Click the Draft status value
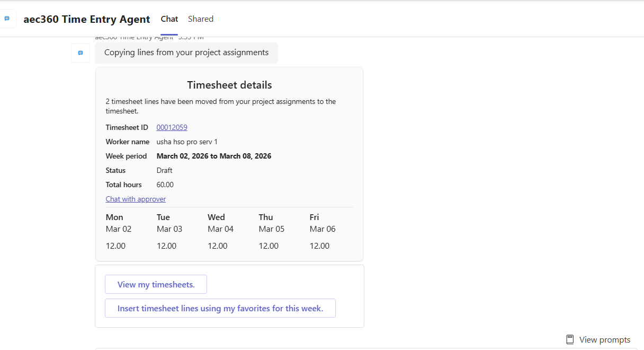The width and height of the screenshot is (644, 350). coord(164,170)
